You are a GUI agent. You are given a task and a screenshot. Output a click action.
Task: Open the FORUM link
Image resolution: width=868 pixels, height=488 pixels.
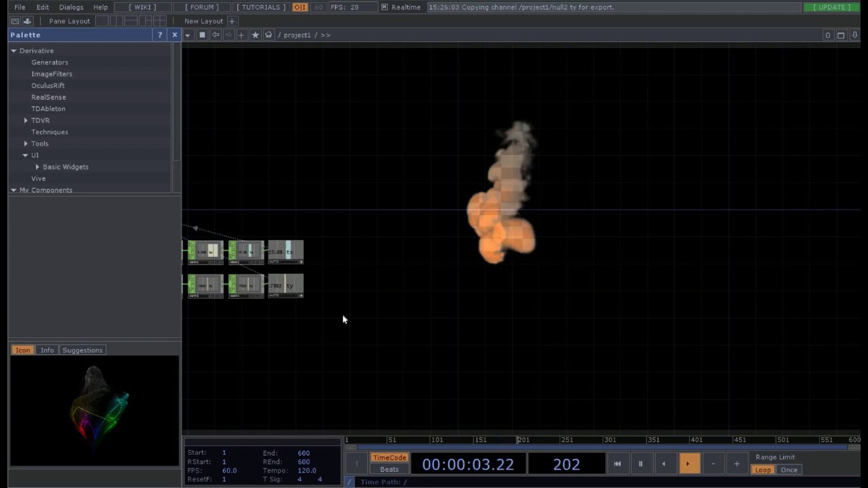[x=202, y=7]
